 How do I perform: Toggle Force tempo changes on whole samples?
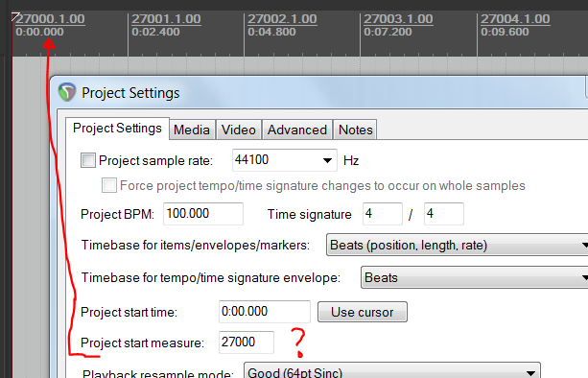[x=109, y=185]
